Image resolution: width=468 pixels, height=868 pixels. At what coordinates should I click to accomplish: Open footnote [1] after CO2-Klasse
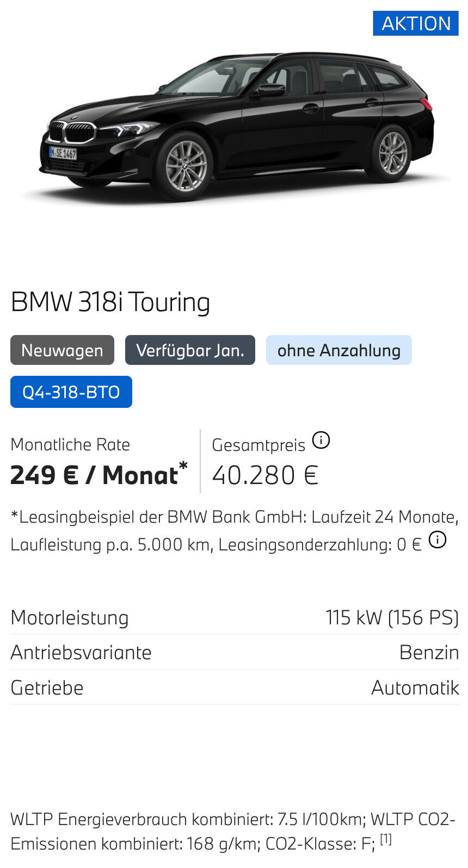(x=385, y=839)
